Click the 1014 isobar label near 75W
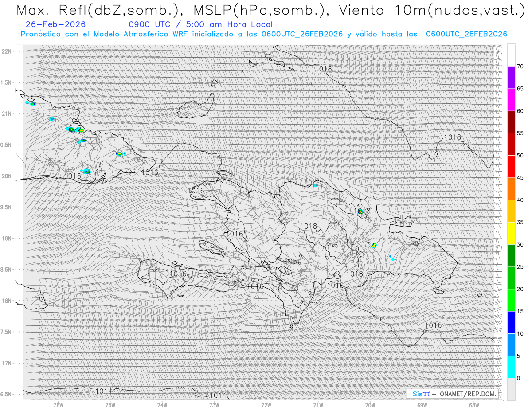The height and width of the screenshot is (411, 532). point(104,391)
